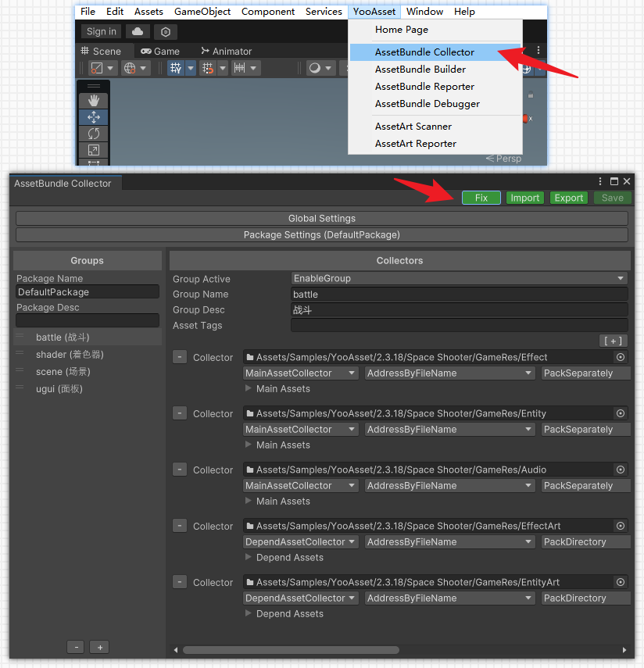Remove the GameRes/Audio collector with minus button
The image size is (644, 668).
click(180, 470)
